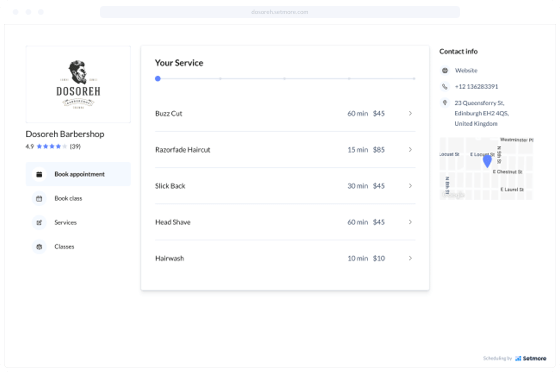The height and width of the screenshot is (372, 560).
Task: Click the phone icon in Contact info
Action: pyautogui.click(x=445, y=86)
